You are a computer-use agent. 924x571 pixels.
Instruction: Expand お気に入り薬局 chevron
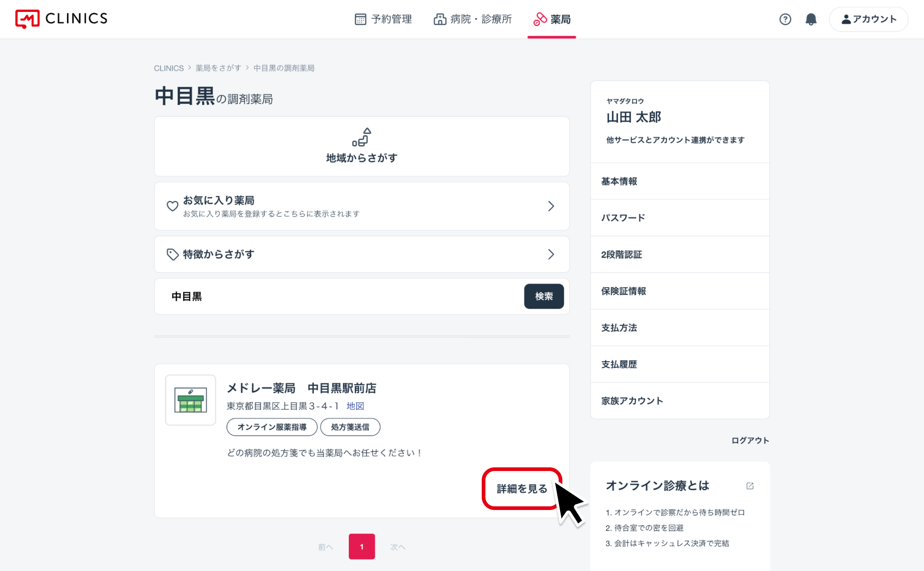[551, 206]
